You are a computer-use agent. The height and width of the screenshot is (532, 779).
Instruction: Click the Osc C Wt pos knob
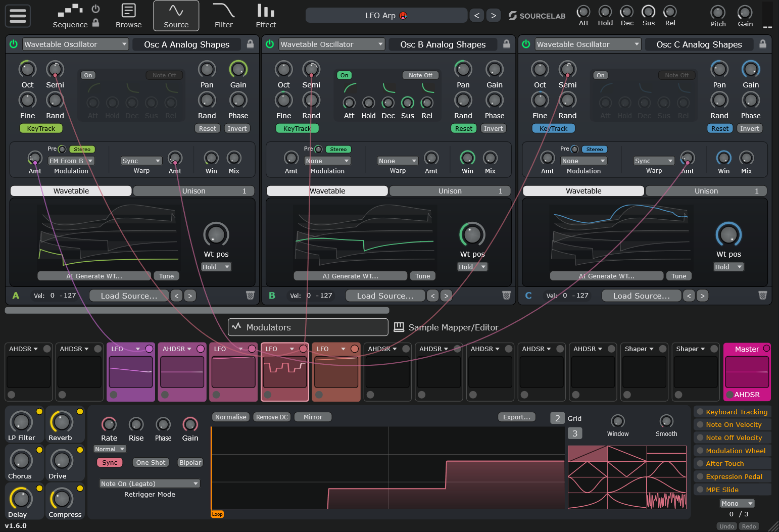click(x=728, y=234)
